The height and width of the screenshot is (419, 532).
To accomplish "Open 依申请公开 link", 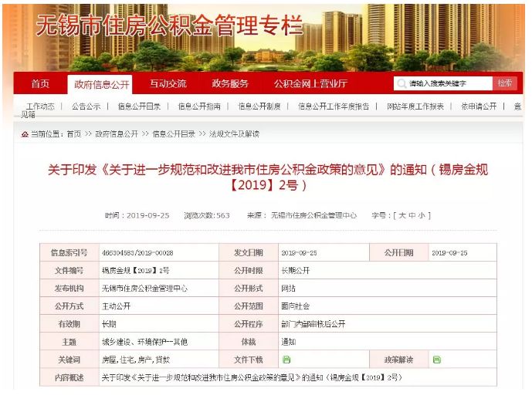I will point(479,106).
